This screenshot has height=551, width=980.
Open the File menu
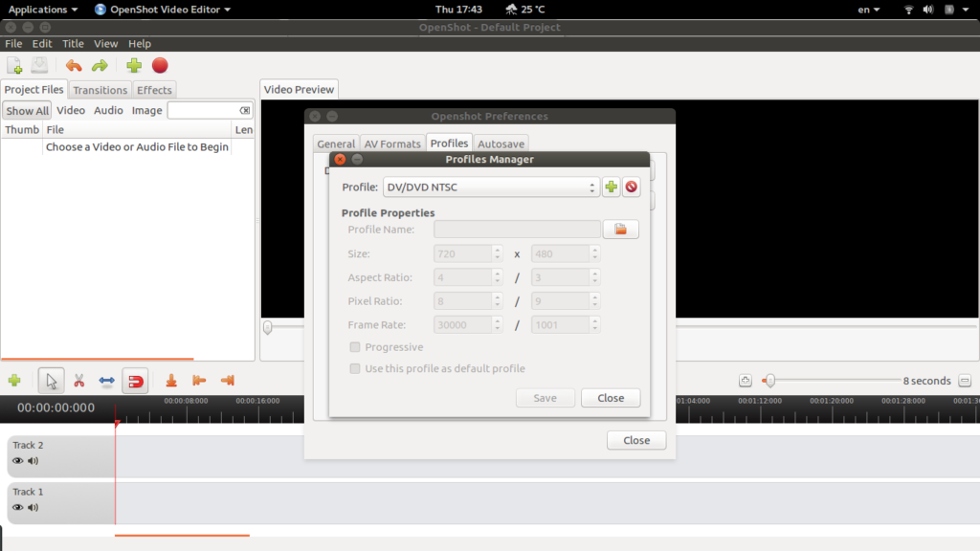tap(13, 44)
